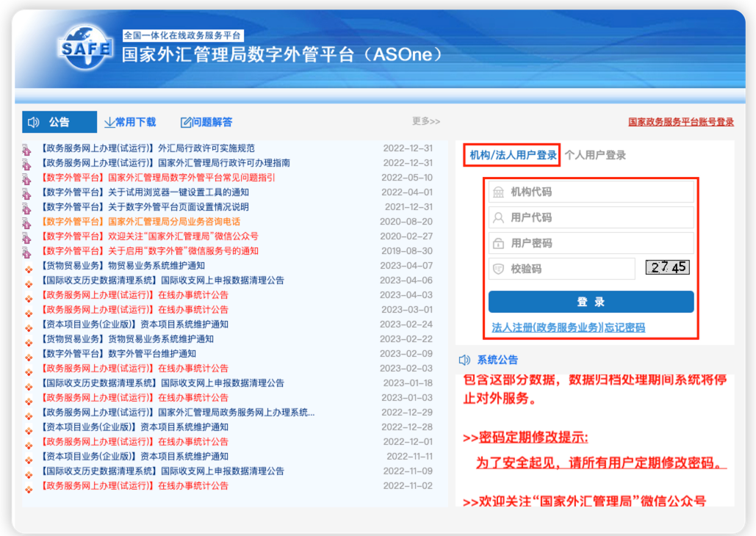
Task: Click the building icon in 机构代码 field
Action: point(498,192)
